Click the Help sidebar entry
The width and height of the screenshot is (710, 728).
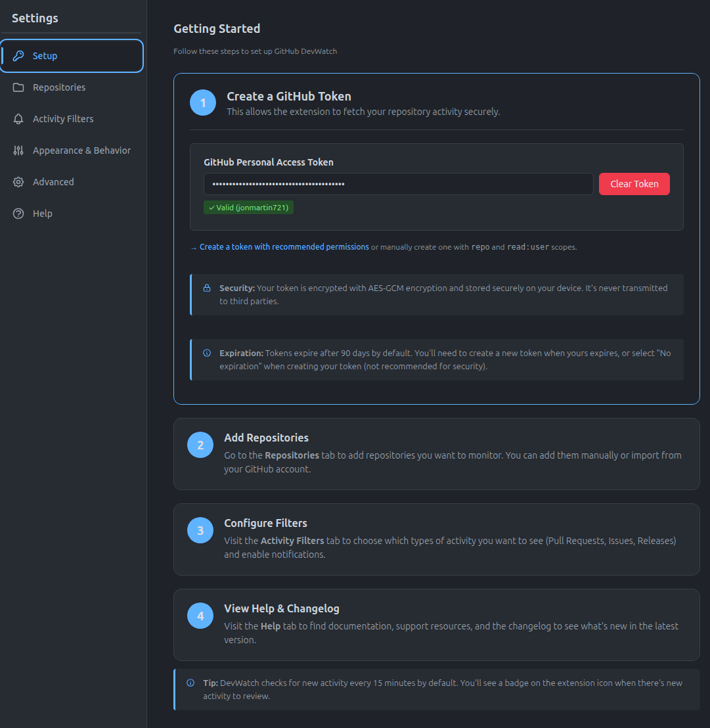coord(44,213)
